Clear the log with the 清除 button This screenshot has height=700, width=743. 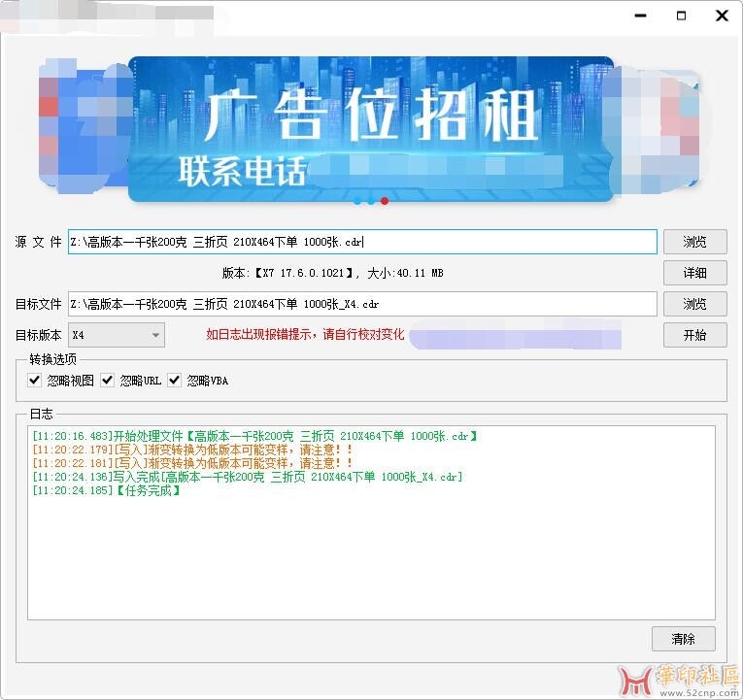(x=684, y=639)
